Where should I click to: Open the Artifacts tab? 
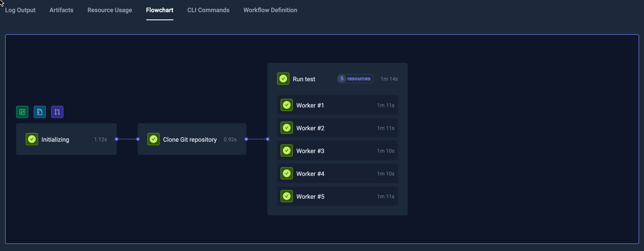pos(61,10)
